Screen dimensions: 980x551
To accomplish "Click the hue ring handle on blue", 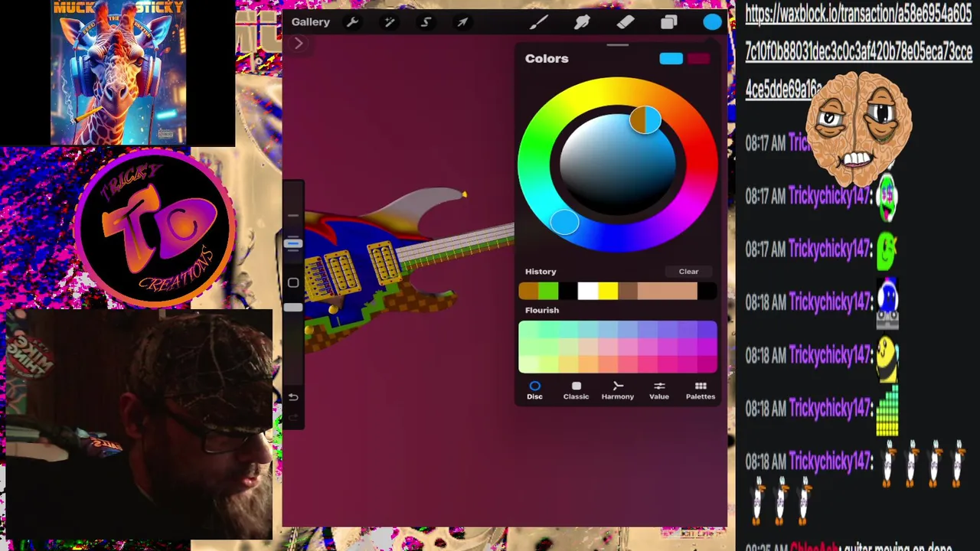I will (x=564, y=222).
